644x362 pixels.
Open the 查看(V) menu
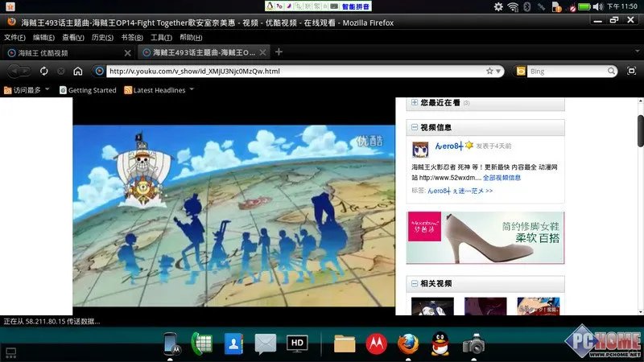click(x=73, y=37)
